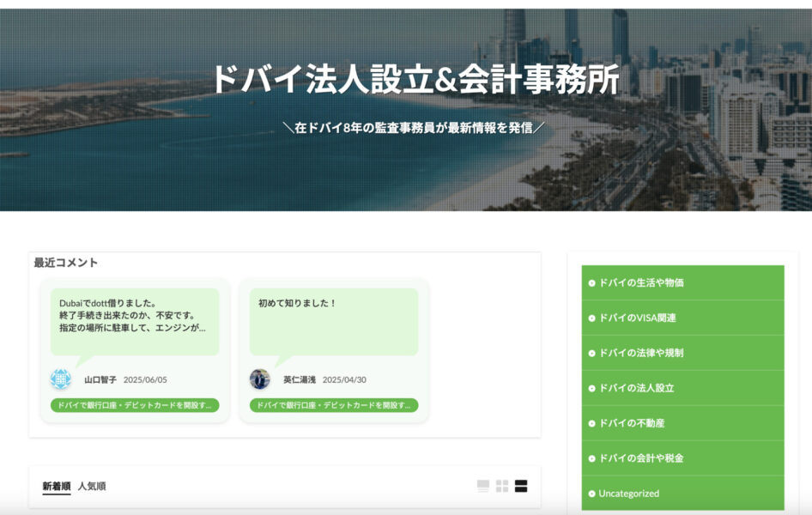Select the grid view icon

502,486
